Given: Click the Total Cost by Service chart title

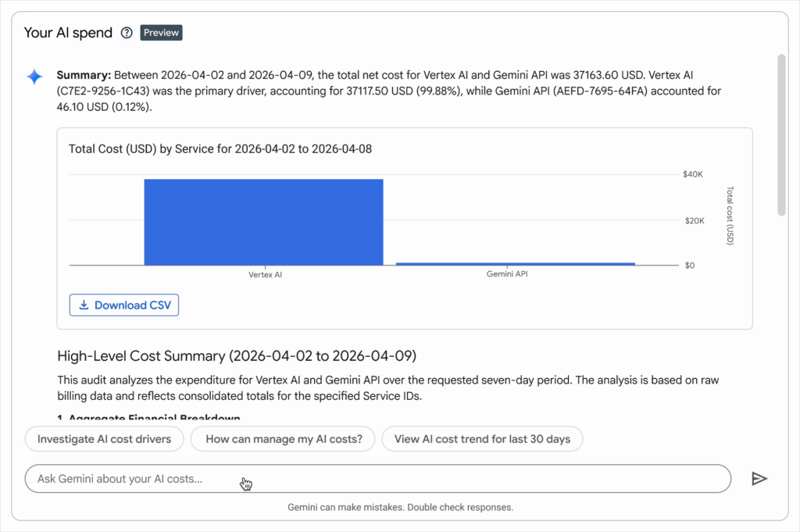Looking at the screenshot, I should 220,148.
